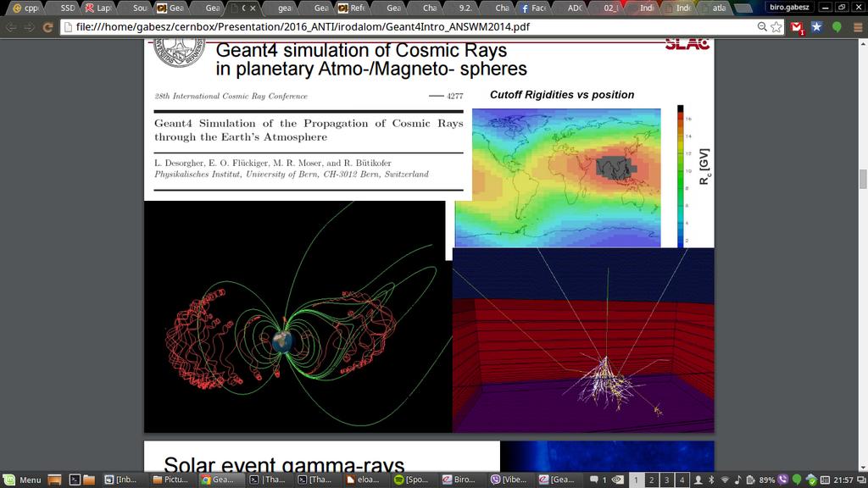Click the Nvidia tray icon
The width and height of the screenshot is (868, 488).
click(x=618, y=480)
